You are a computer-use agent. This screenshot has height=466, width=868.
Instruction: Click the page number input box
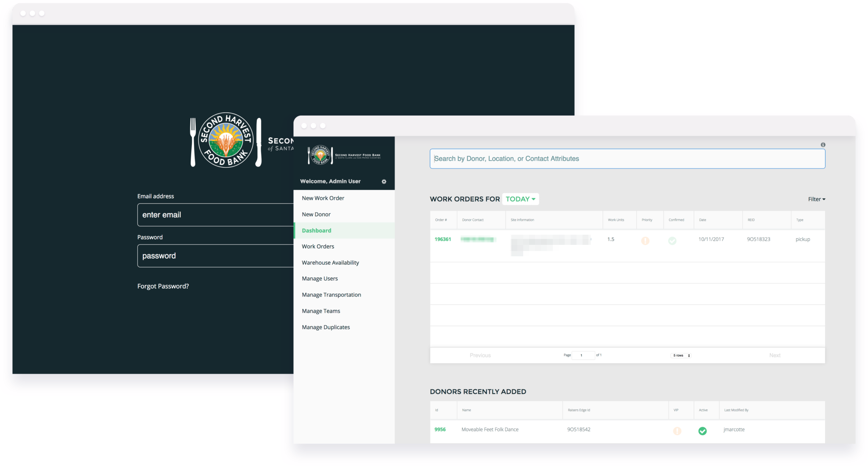[583, 355]
